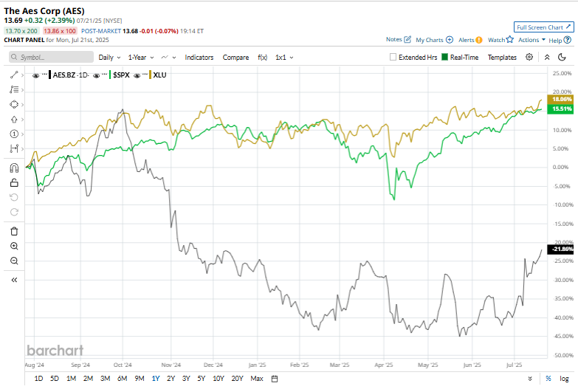The image size is (578, 392).
Task: Select the measure range tool
Action: pyautogui.click(x=14, y=148)
